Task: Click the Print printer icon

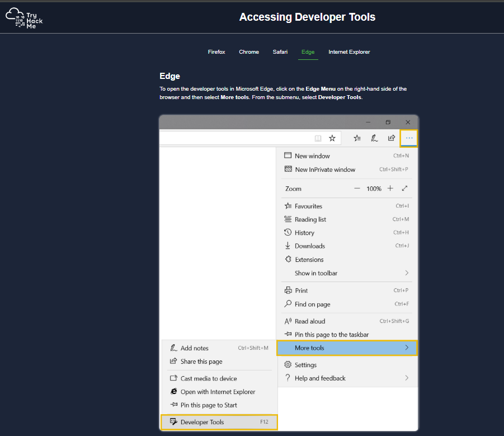Action: tap(288, 290)
